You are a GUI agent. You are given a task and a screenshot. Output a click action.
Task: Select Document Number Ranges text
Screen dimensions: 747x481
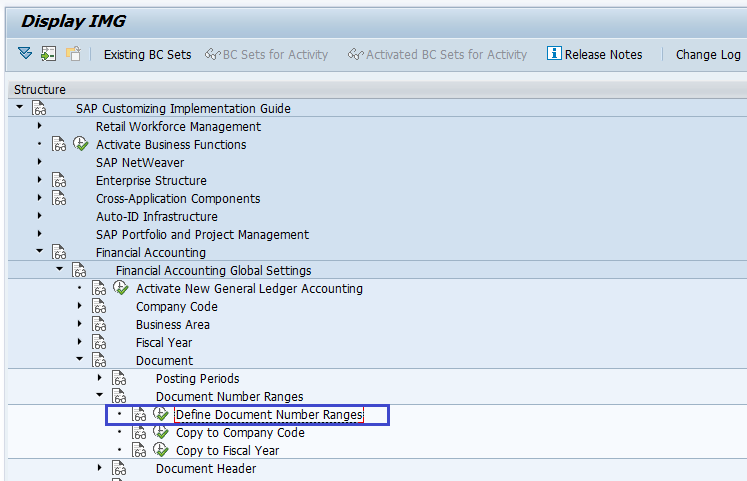229,397
